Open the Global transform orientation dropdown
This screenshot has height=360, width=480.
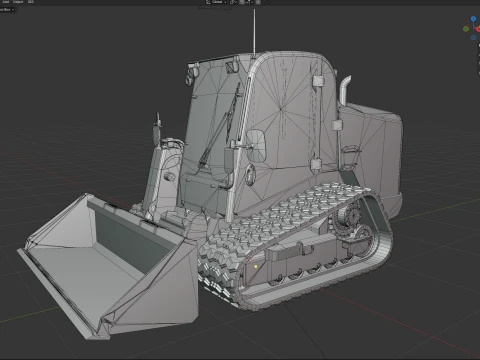point(216,2)
